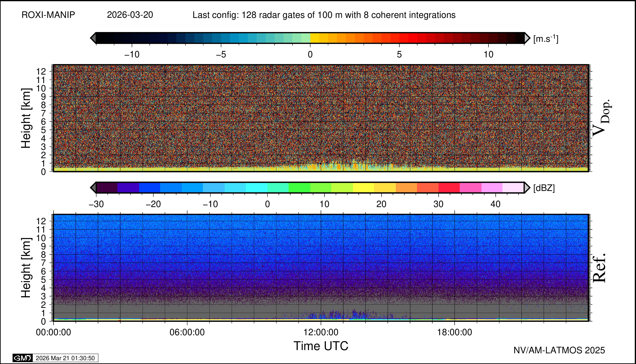Viewport: 636px width, 364px height.
Task: Click left arrow of dBZ colorbar
Action: point(93,188)
